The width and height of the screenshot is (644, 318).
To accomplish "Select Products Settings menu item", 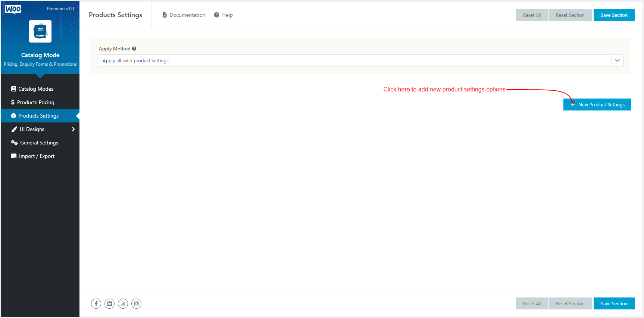I will pyautogui.click(x=40, y=116).
